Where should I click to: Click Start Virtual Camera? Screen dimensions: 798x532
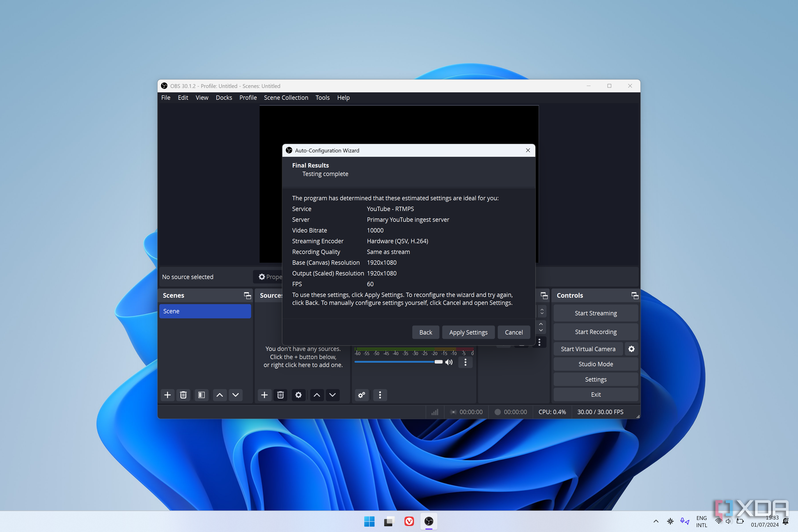pyautogui.click(x=588, y=349)
